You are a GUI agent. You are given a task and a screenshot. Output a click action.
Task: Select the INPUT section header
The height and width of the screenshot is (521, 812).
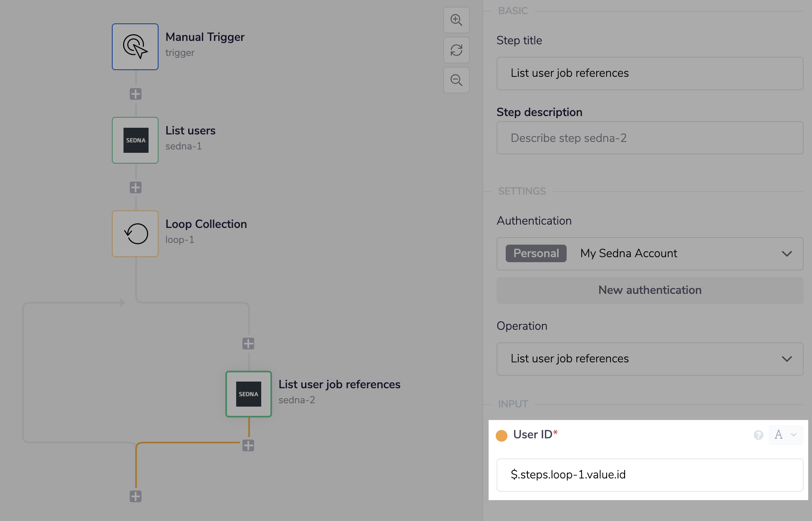pyautogui.click(x=513, y=403)
